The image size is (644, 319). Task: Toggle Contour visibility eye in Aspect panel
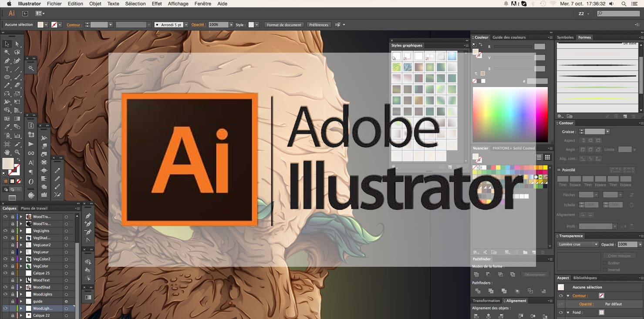pos(561,296)
